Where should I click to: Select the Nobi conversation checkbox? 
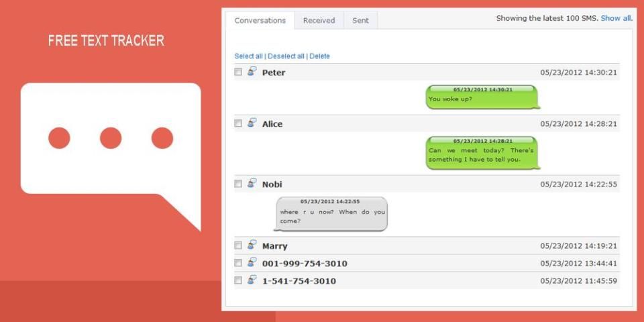(x=238, y=184)
